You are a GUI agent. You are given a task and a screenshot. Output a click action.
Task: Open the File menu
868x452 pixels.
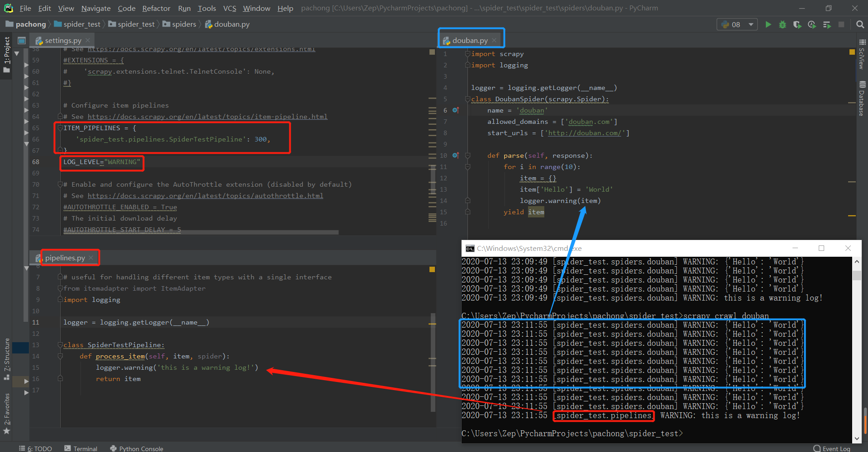click(25, 8)
